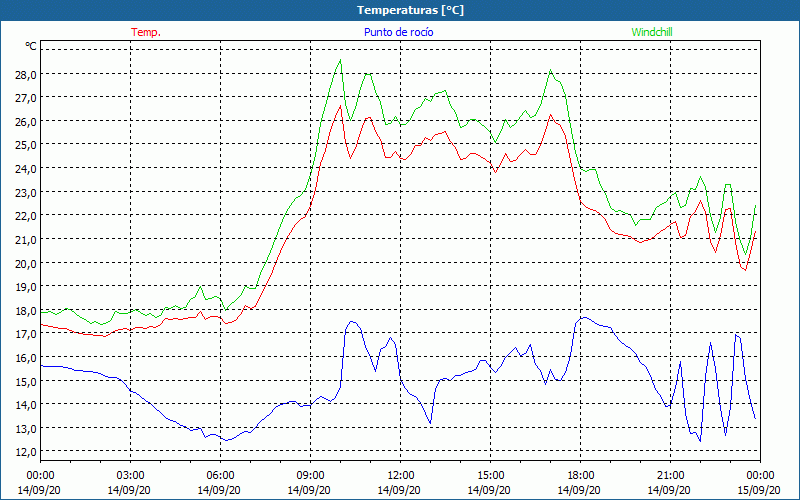Click the 'Temperaturas [°C]' chart title
The image size is (800, 500).
(x=410, y=10)
